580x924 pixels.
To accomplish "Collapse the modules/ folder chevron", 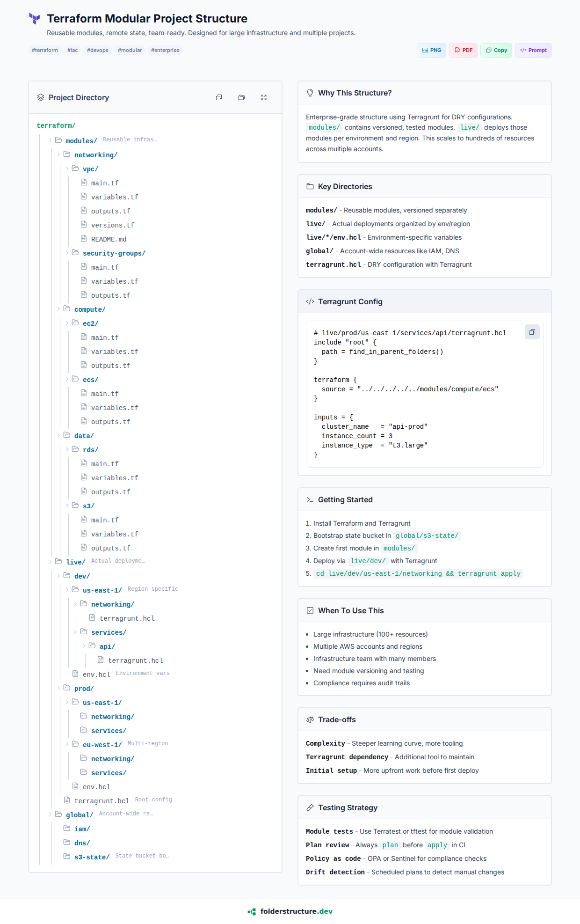I will tap(50, 140).
